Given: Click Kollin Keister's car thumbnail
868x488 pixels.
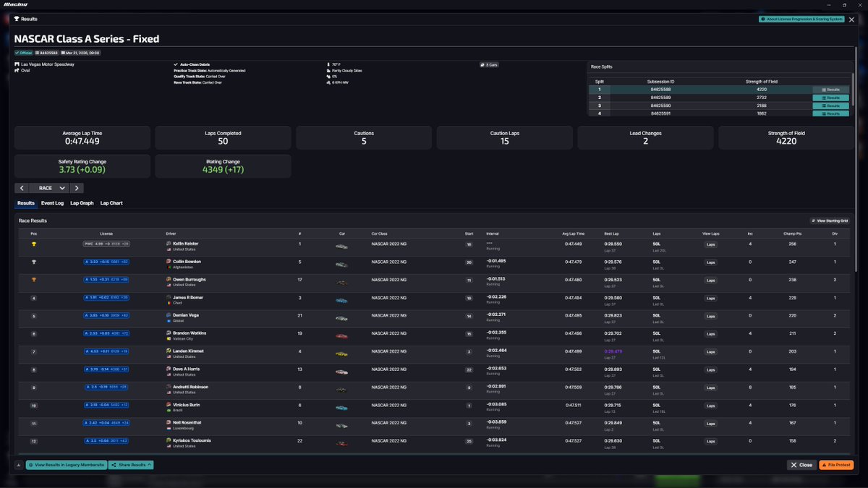Looking at the screenshot, I should [x=341, y=247].
